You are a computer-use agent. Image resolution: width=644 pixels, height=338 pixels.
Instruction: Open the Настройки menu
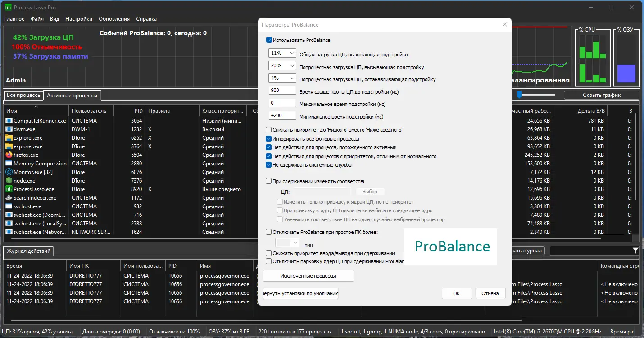coord(79,19)
